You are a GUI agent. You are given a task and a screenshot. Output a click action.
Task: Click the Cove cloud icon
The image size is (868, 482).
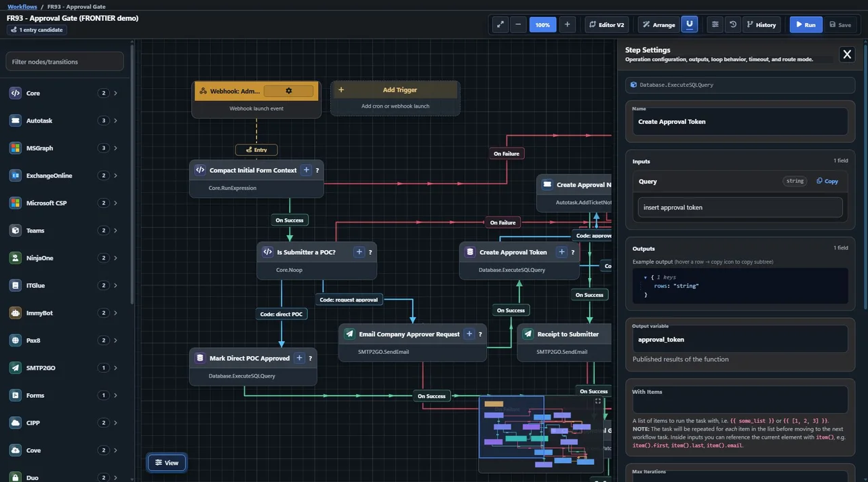pos(16,450)
